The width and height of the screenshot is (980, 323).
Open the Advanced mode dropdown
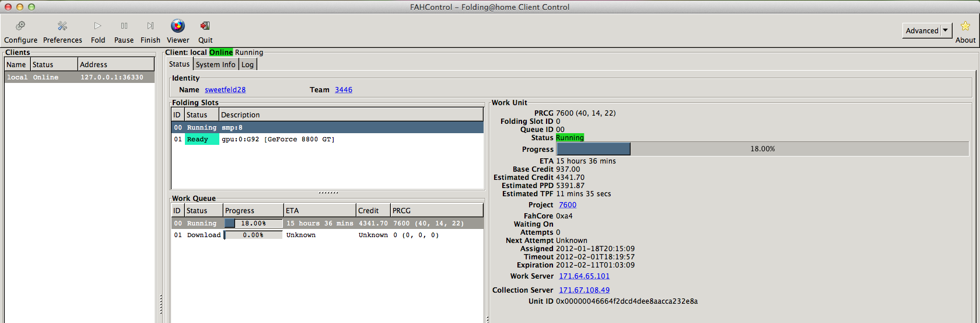pyautogui.click(x=927, y=31)
